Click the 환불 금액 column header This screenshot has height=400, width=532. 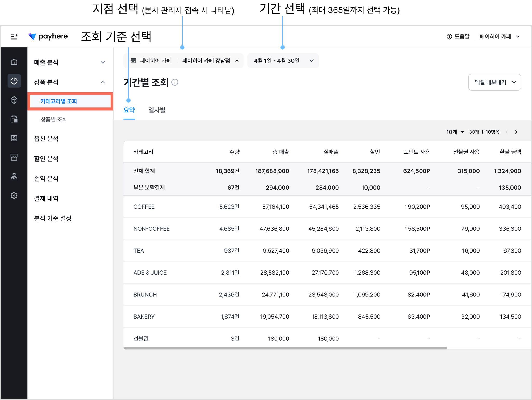510,152
